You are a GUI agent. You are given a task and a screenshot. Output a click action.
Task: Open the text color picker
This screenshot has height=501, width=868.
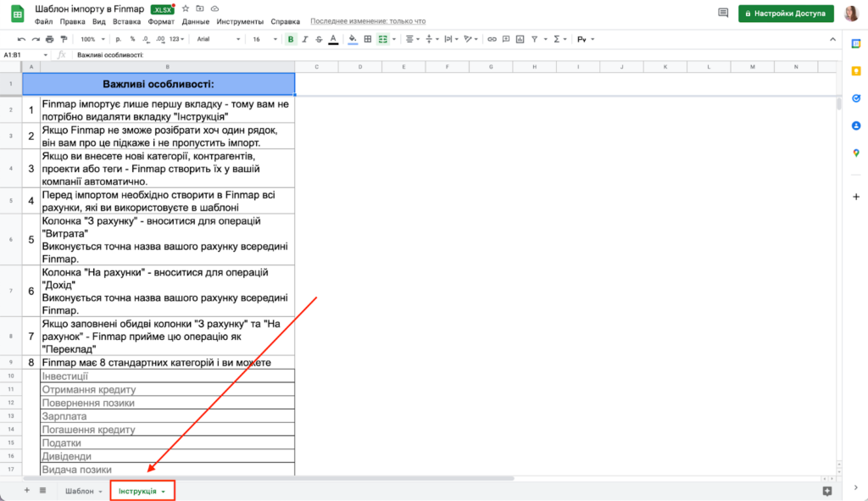[x=333, y=39]
